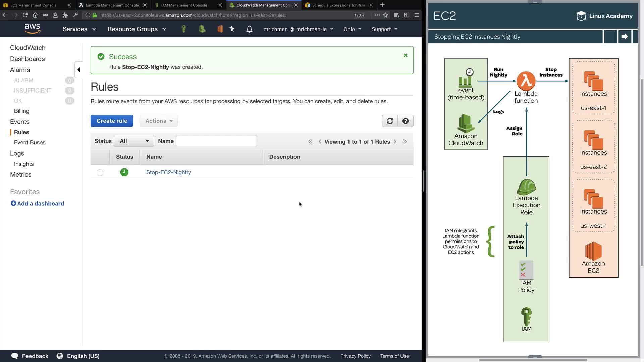
Task: Click the pushpin shortcut icon in navbar
Action: click(x=232, y=29)
